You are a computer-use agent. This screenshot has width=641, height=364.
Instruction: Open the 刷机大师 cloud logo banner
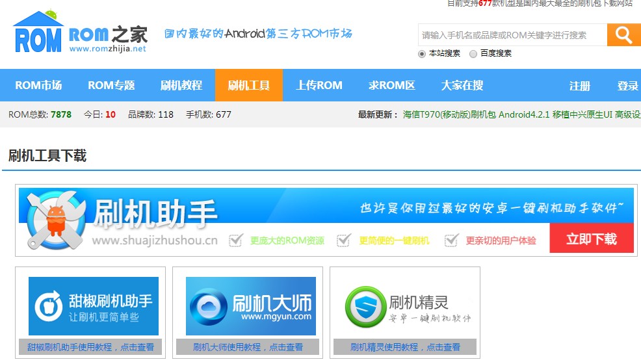pos(251,306)
